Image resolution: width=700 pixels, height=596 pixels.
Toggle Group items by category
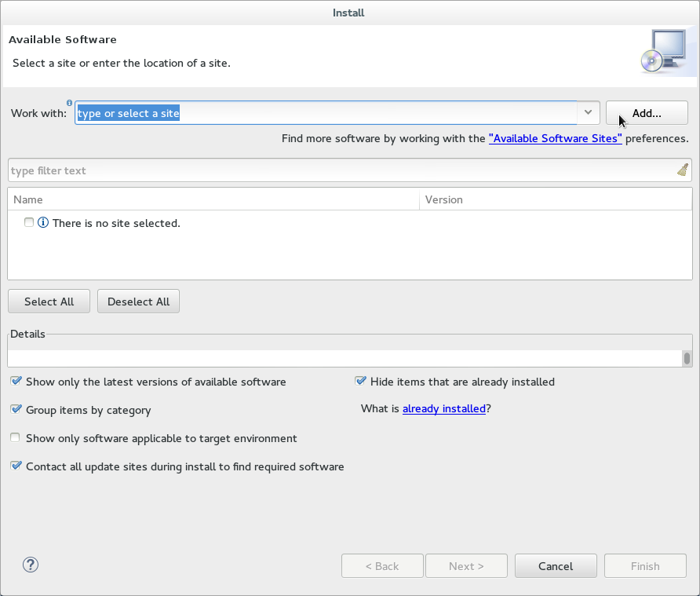pos(16,409)
